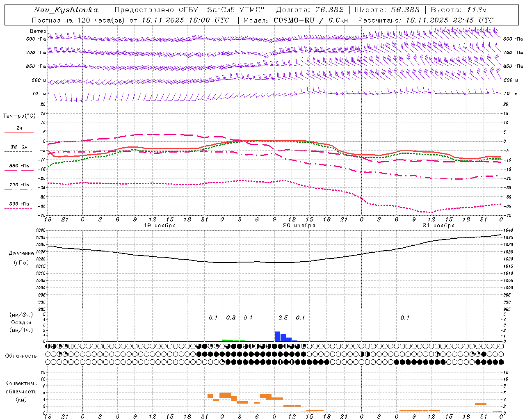
Task: Click the Конвективн. convective cloud label
Action: click(x=21, y=383)
